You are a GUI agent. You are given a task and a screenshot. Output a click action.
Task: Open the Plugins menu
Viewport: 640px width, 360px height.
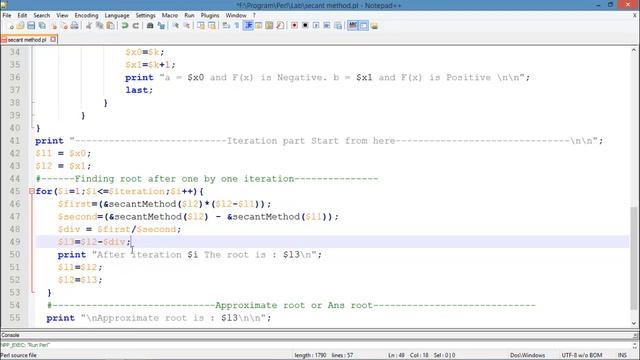click(210, 16)
